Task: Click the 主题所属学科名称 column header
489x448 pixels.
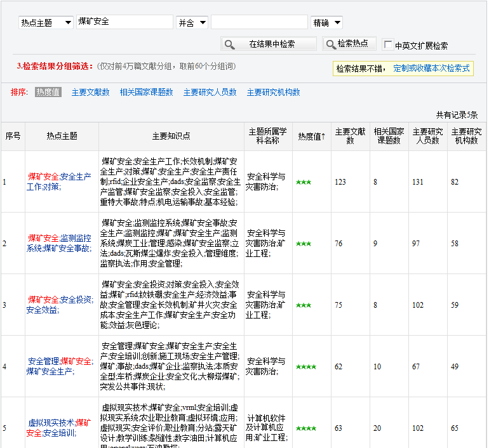Action: tap(268, 136)
